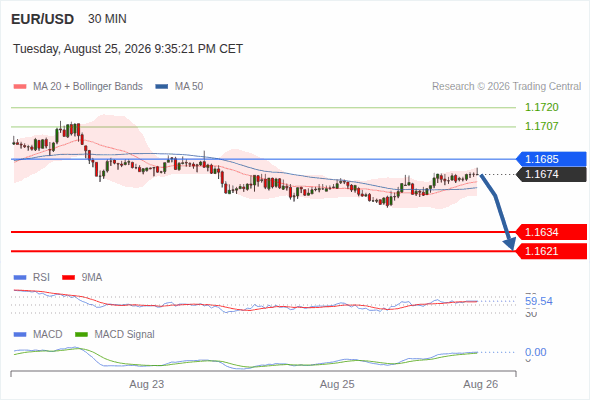Click the RSI legend label
This screenshot has height=400, width=590.
41,278
